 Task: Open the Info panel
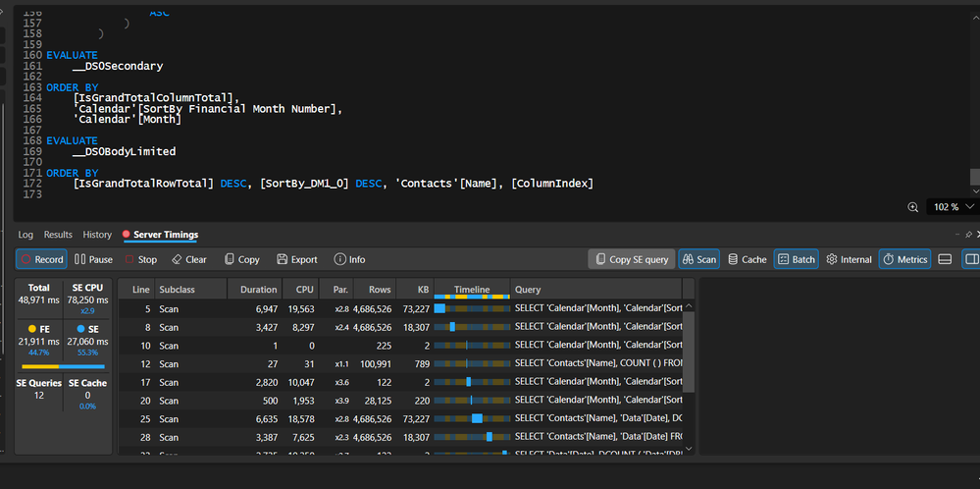(349, 259)
